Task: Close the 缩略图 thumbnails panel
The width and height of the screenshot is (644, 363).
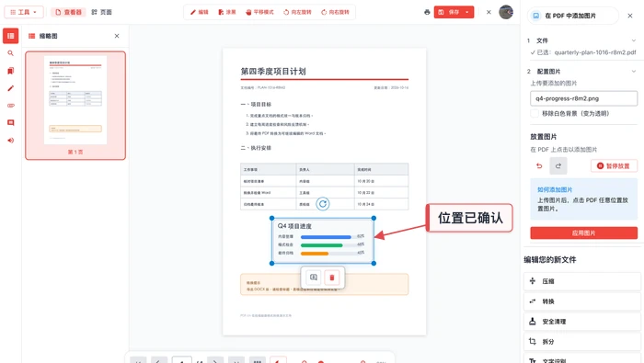Action: (x=117, y=36)
